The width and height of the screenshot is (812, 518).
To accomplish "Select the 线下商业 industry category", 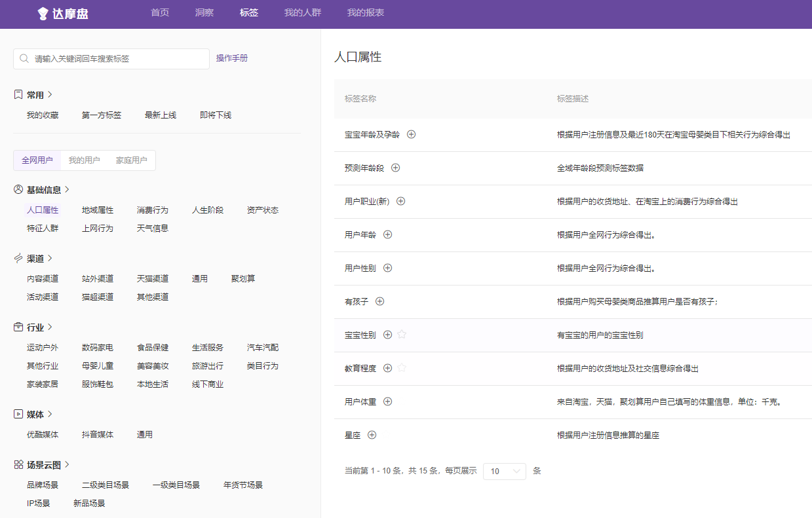I will (x=208, y=384).
